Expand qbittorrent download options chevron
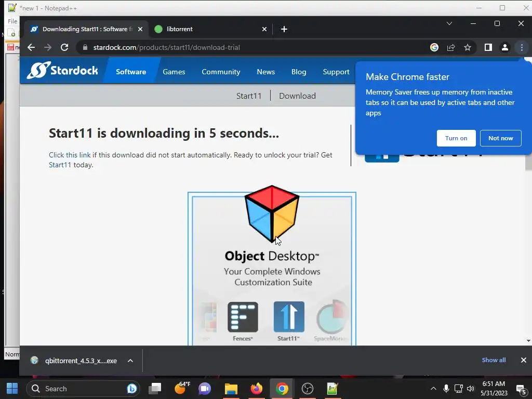Screen dimensions: 532x399 [130, 361]
